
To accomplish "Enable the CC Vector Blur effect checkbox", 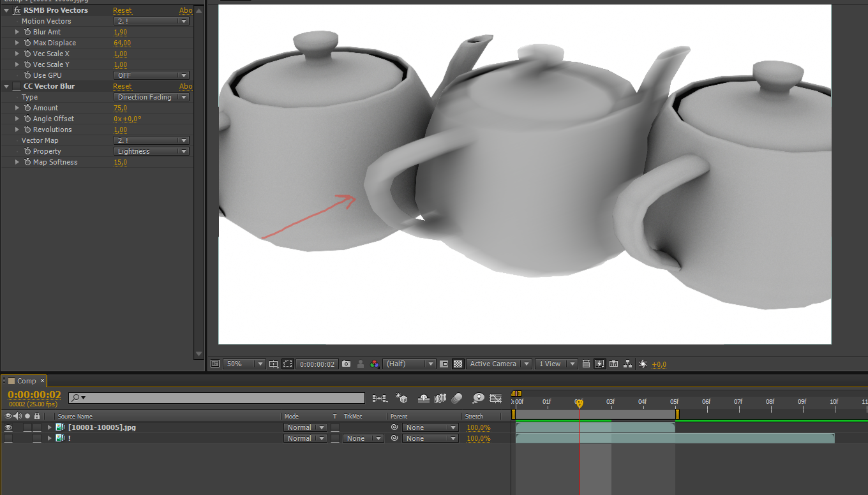I will 17,86.
